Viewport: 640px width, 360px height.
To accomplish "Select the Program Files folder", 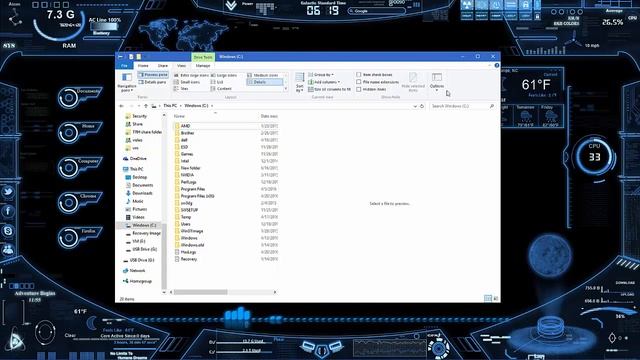I will click(x=193, y=189).
